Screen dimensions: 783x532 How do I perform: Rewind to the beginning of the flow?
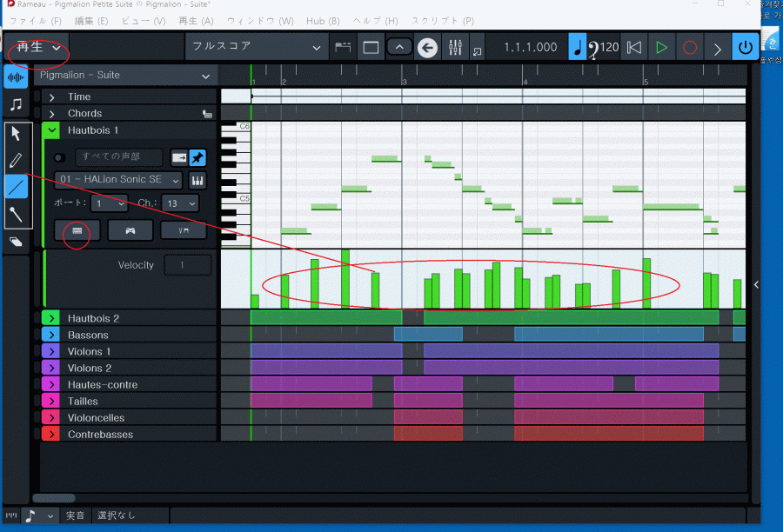[x=633, y=48]
